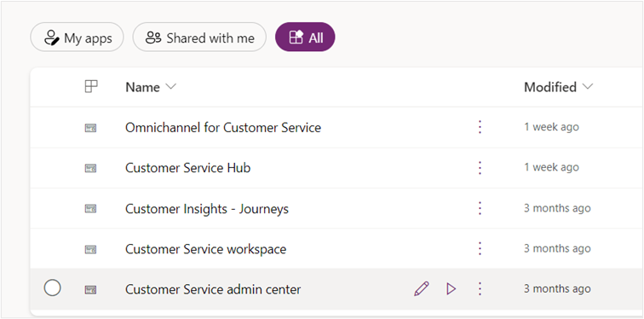Click Customer Insights - Journeys app icon
This screenshot has width=644, height=319.
point(90,209)
